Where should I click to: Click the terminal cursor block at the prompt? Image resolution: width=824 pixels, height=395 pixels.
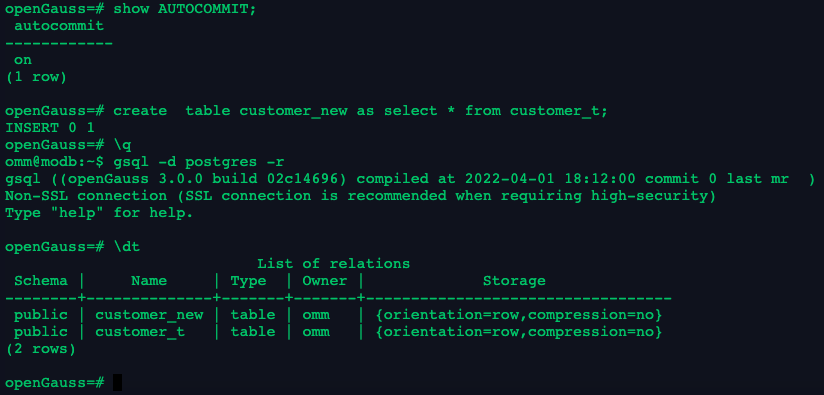[x=117, y=382]
